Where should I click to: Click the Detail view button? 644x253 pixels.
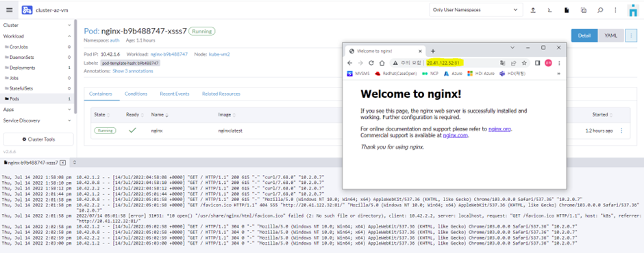coord(584,36)
